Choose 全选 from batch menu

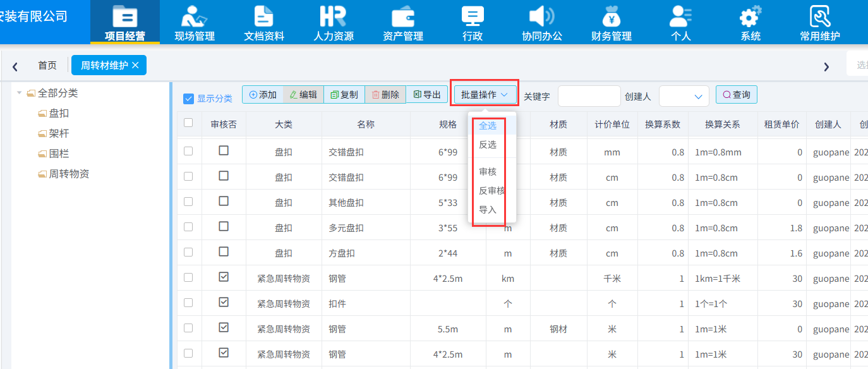[488, 126]
